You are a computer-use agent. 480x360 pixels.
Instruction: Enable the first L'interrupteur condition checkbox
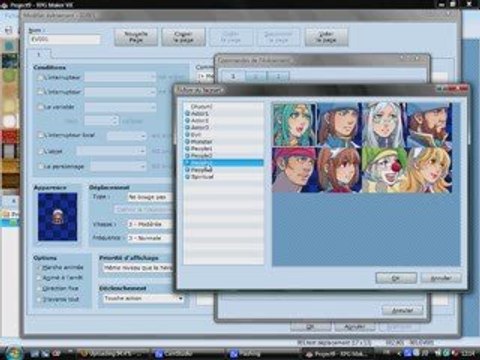[40, 77]
